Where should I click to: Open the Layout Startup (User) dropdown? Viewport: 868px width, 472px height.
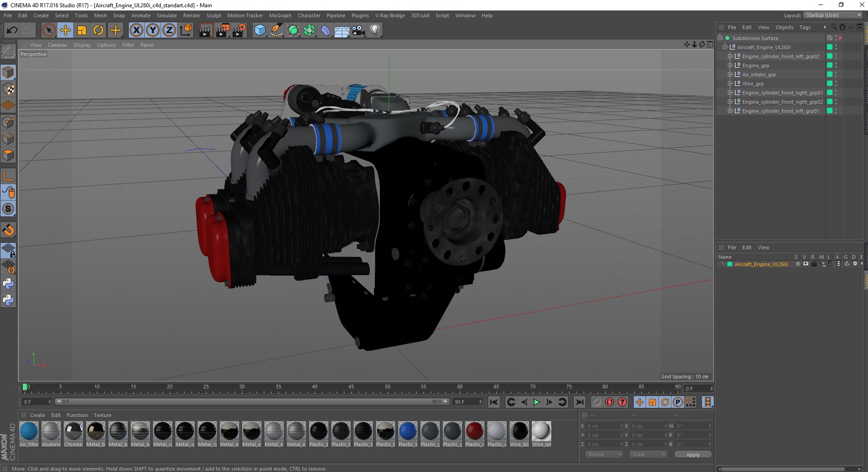coord(833,15)
